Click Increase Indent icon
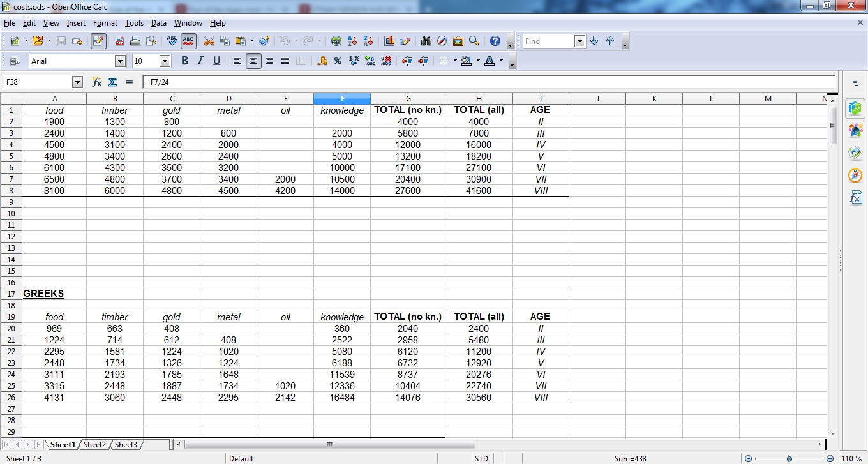This screenshot has width=868, height=464. tap(423, 61)
